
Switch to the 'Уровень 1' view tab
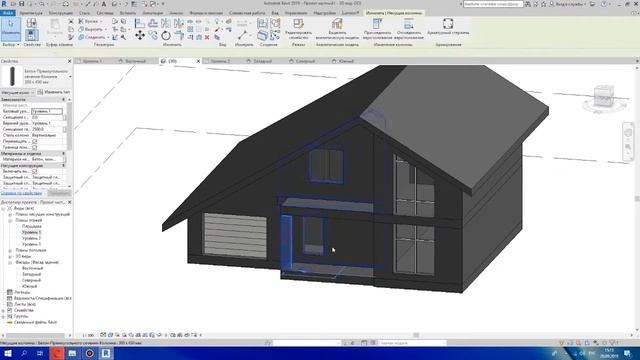(92, 61)
